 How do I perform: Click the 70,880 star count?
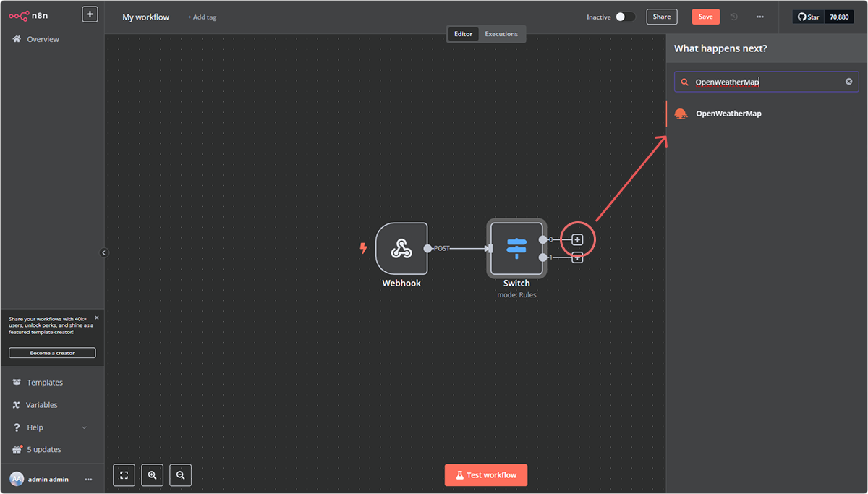click(839, 17)
